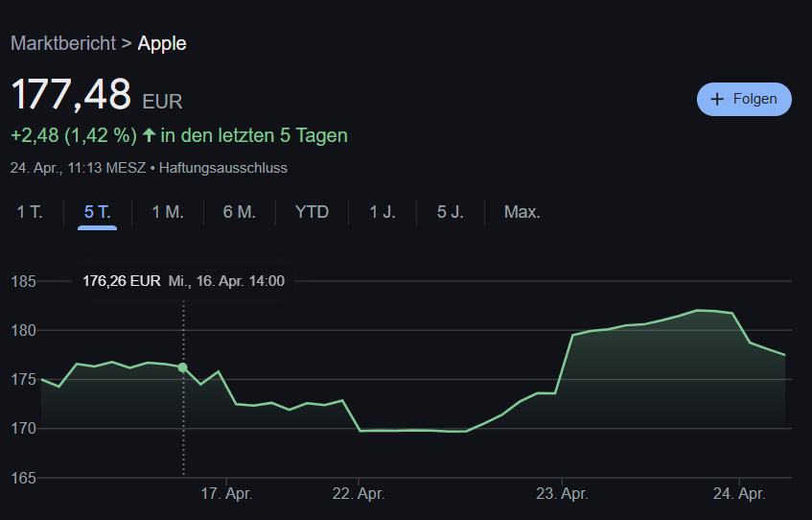Click the highlighted data point on the chart
812x520 pixels.
click(x=183, y=367)
